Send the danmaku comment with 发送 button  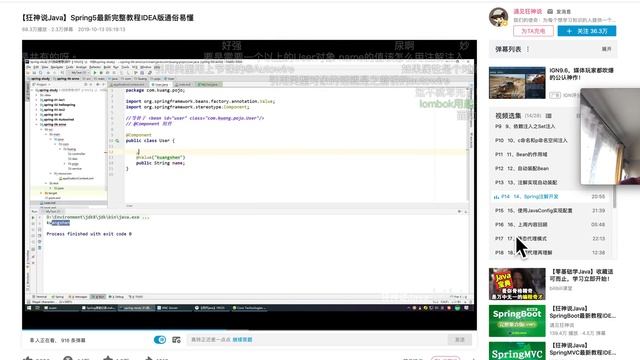tap(460, 340)
